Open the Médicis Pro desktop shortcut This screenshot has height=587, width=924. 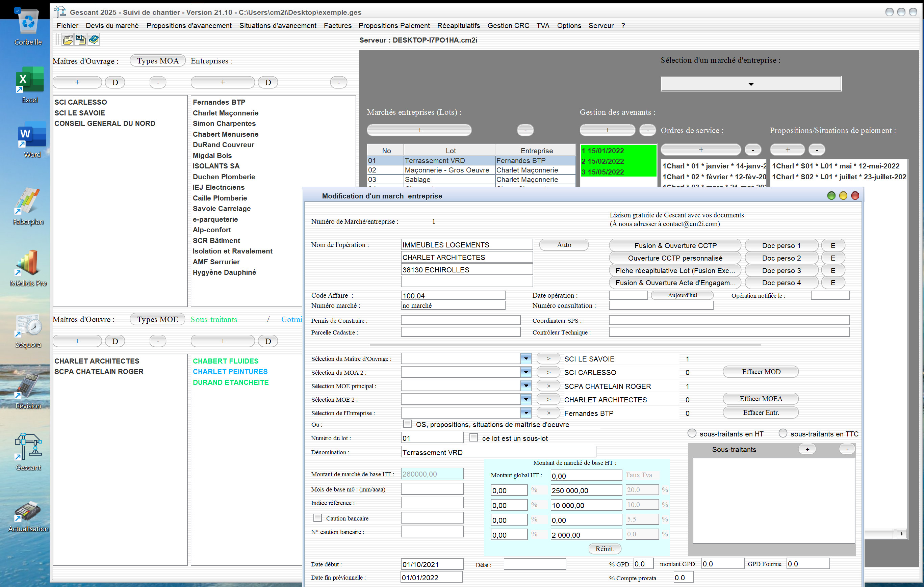pos(28,268)
